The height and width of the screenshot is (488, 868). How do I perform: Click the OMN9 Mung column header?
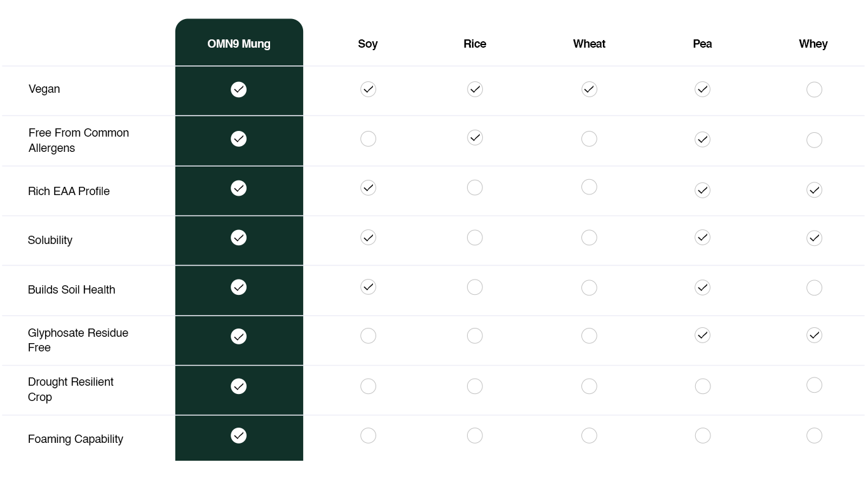239,44
